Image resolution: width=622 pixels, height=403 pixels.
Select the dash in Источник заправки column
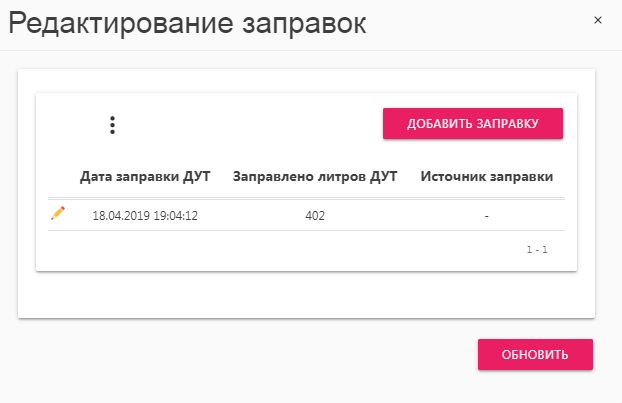click(487, 217)
